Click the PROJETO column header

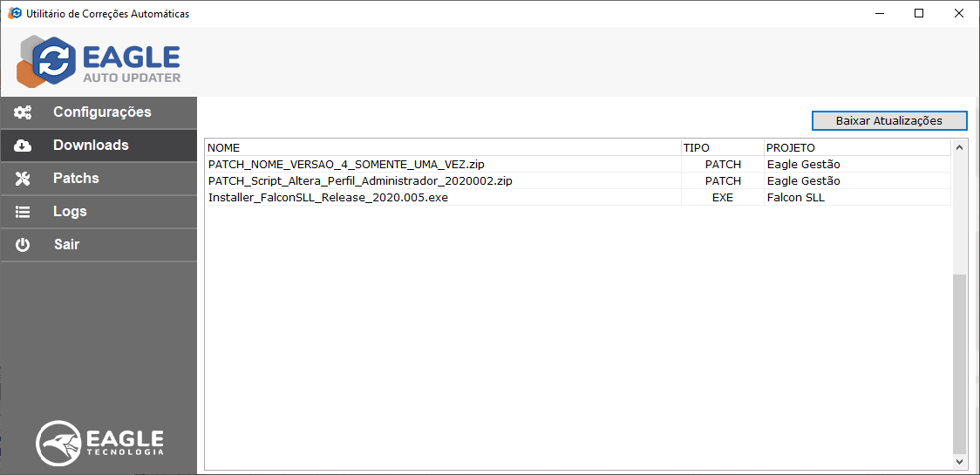pos(857,147)
